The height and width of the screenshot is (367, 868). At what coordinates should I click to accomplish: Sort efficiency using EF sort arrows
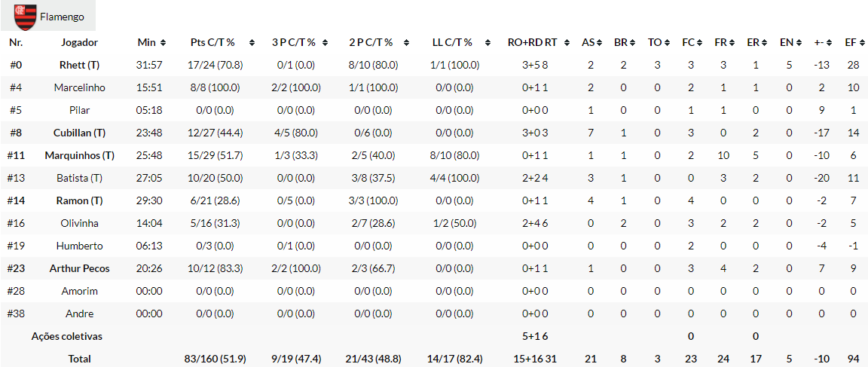tap(860, 43)
